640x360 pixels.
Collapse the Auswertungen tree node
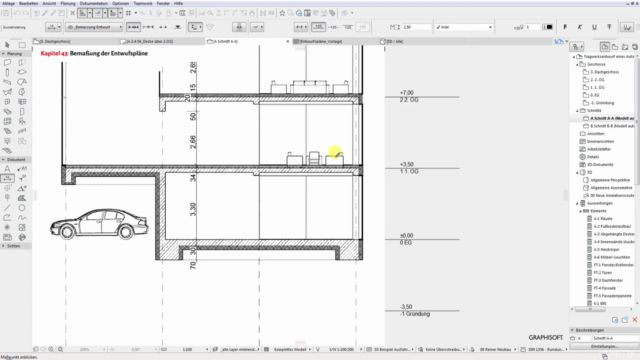coord(577,203)
